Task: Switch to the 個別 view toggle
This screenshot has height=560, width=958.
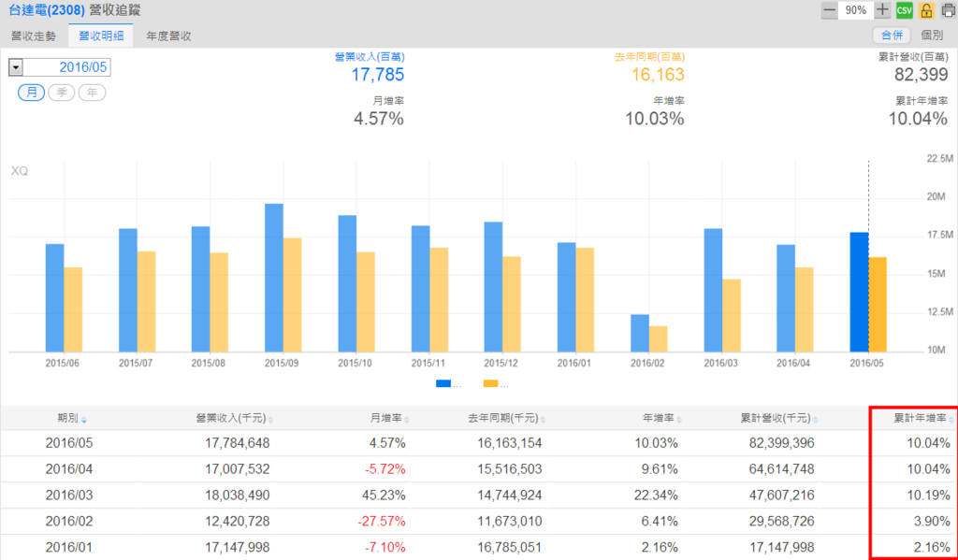Action: pos(932,36)
